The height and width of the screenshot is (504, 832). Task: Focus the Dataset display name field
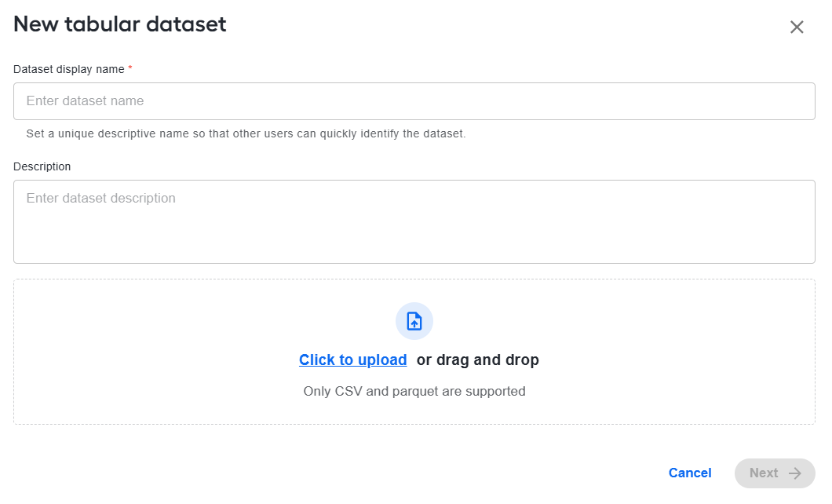[x=414, y=101]
